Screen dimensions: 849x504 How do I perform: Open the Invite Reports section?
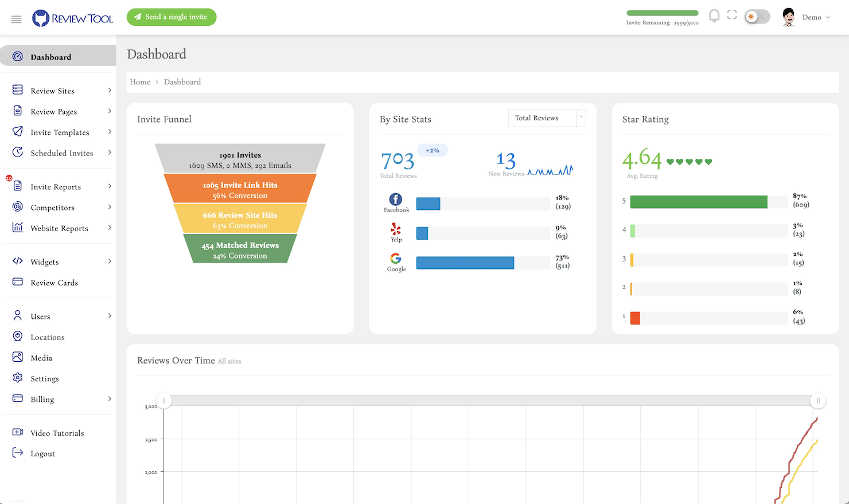pyautogui.click(x=54, y=186)
